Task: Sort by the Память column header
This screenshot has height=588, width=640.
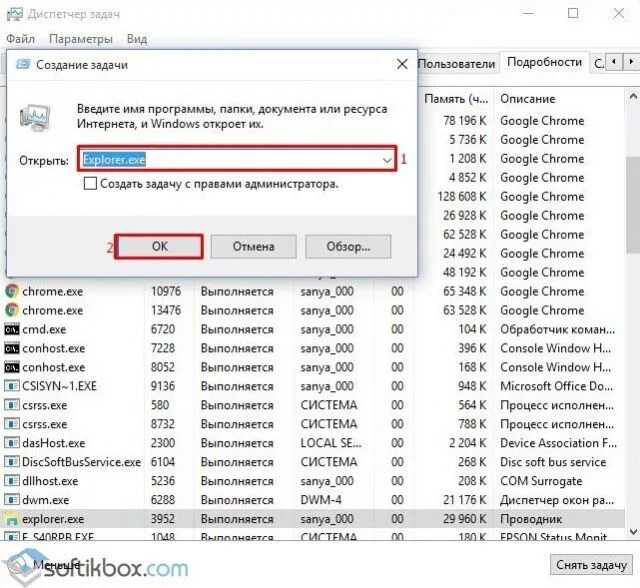Action: [456, 99]
